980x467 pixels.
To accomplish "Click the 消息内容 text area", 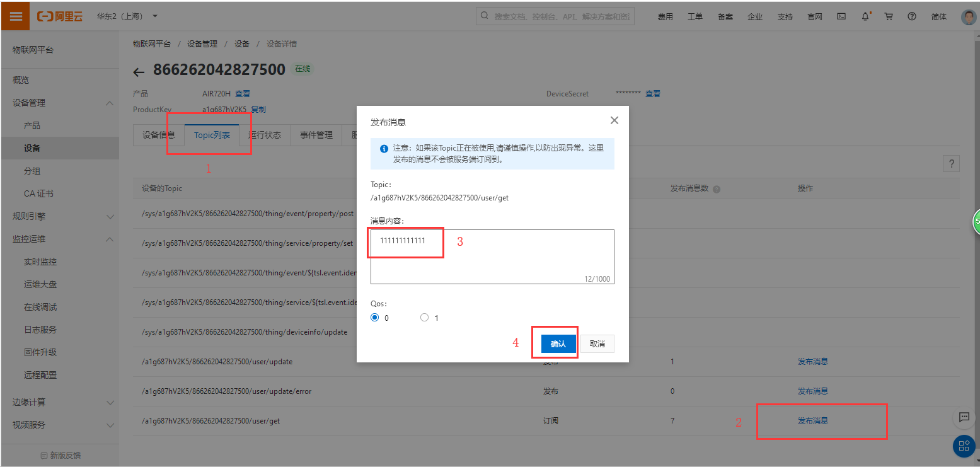I will pyautogui.click(x=492, y=257).
